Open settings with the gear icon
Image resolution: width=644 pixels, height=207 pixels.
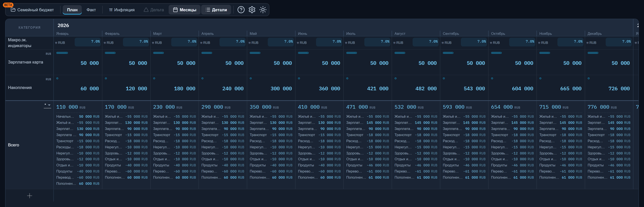point(252,10)
